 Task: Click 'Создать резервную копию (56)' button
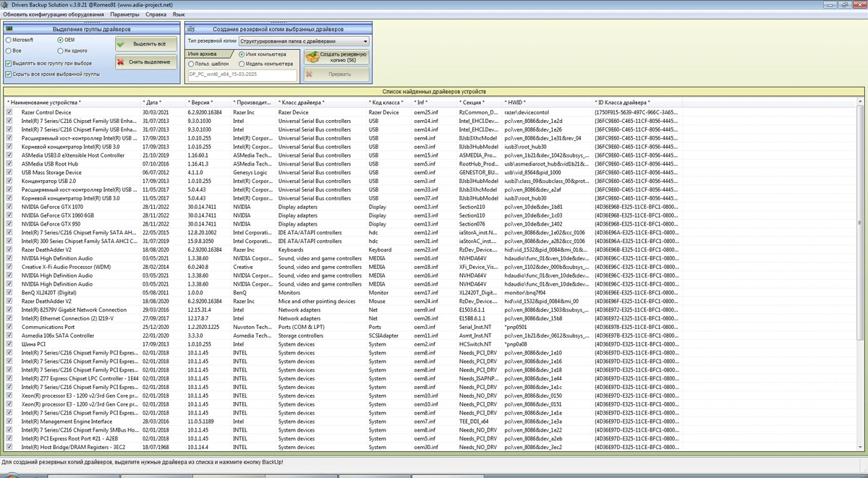336,57
